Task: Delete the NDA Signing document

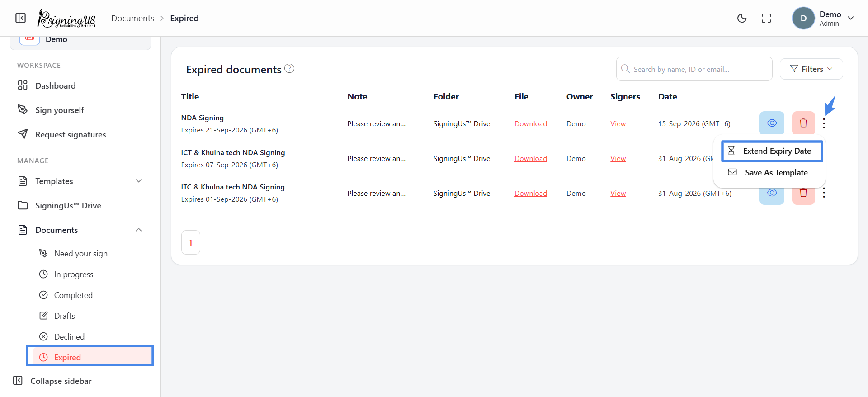Action: click(803, 123)
